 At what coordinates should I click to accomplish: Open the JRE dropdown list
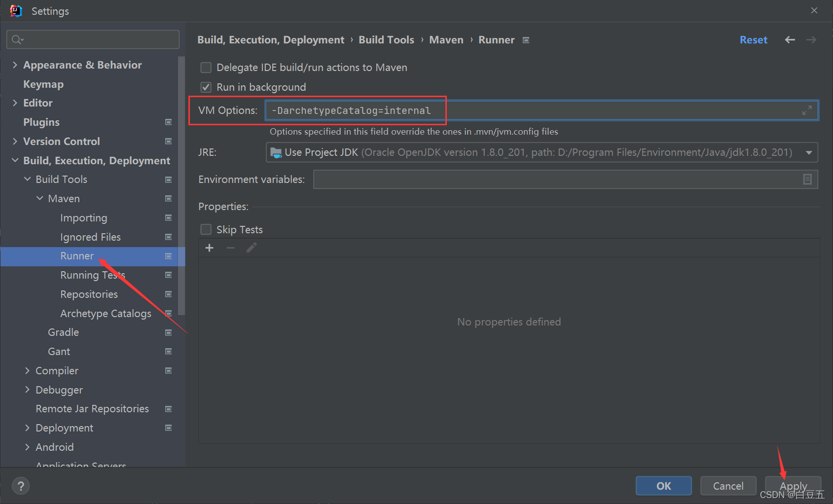[x=809, y=152]
